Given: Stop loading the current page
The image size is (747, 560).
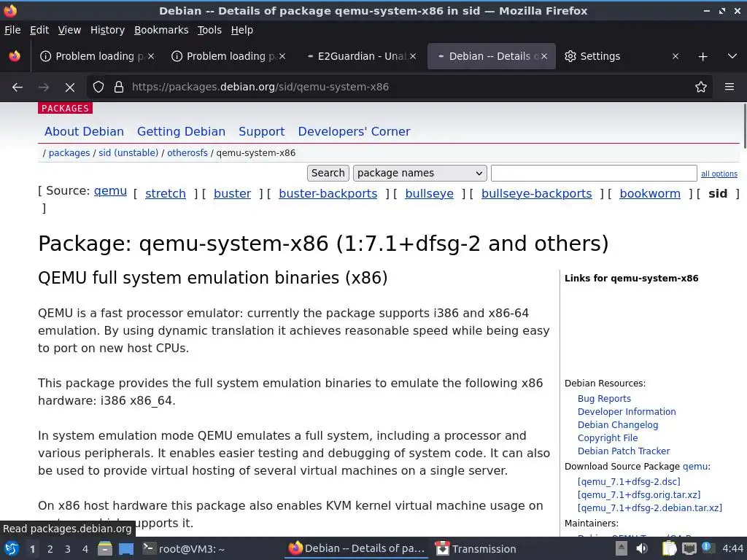Looking at the screenshot, I should 69,87.
